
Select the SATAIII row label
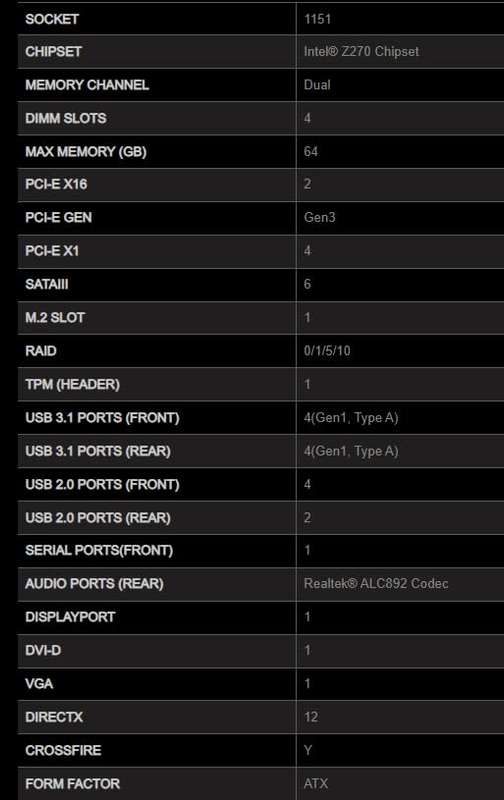[x=46, y=284]
